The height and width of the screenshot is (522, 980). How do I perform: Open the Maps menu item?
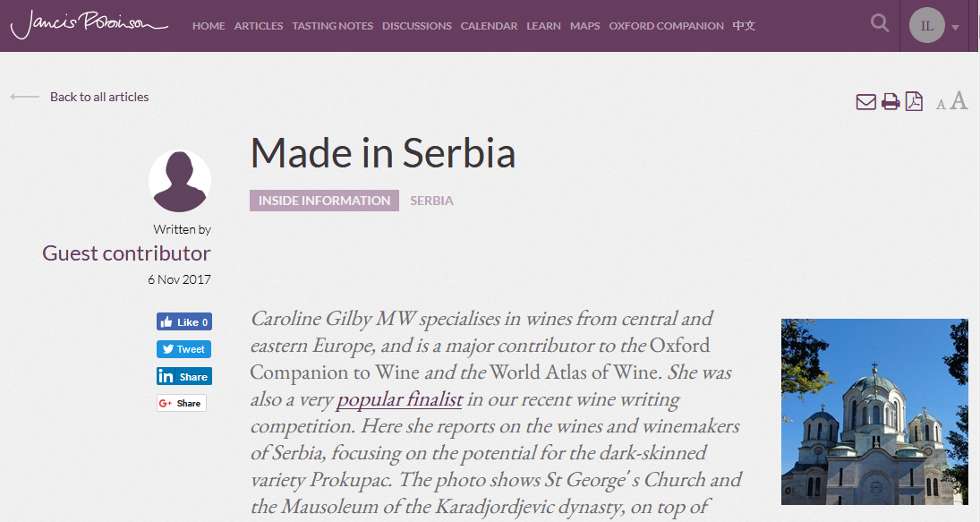pyautogui.click(x=584, y=26)
